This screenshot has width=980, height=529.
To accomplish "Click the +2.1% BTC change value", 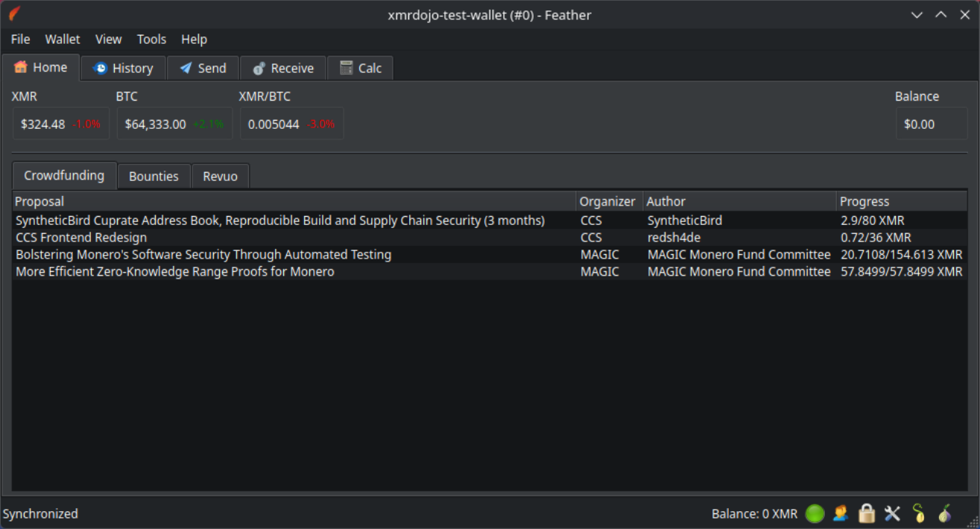I will coord(208,124).
